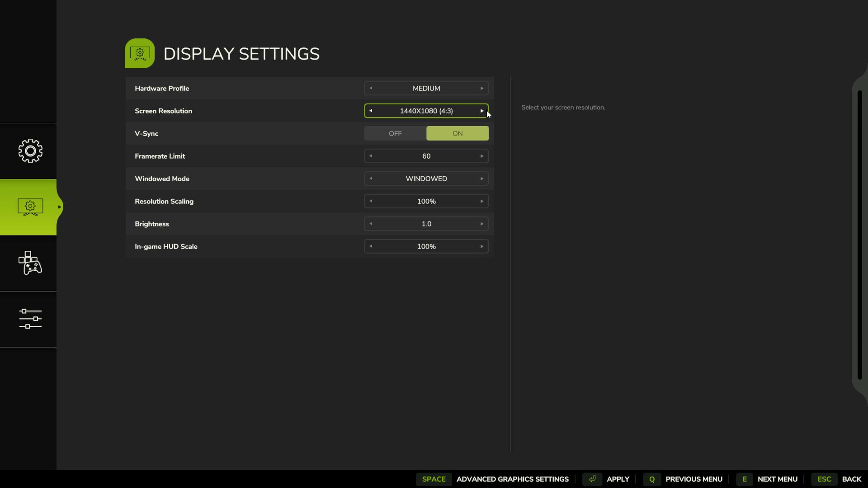868x488 pixels.
Task: Change Windowed Mode with left arrow
Action: pyautogui.click(x=371, y=178)
